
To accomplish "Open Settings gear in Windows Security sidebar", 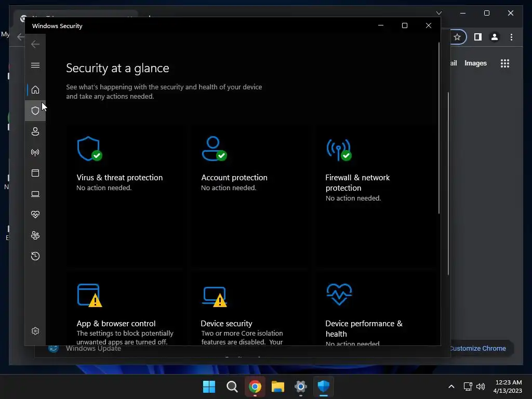I will pos(35,331).
